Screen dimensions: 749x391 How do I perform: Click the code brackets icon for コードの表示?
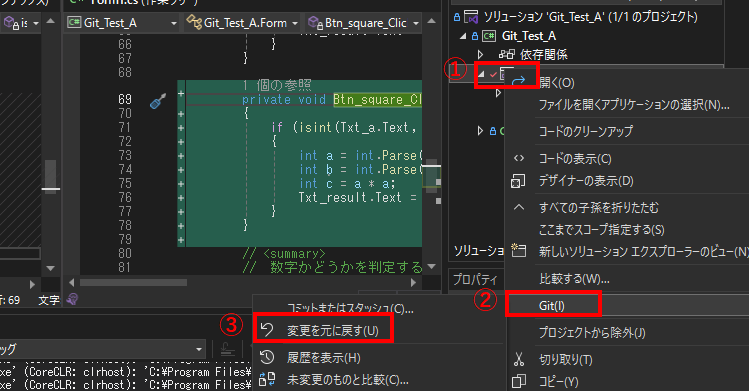(519, 158)
